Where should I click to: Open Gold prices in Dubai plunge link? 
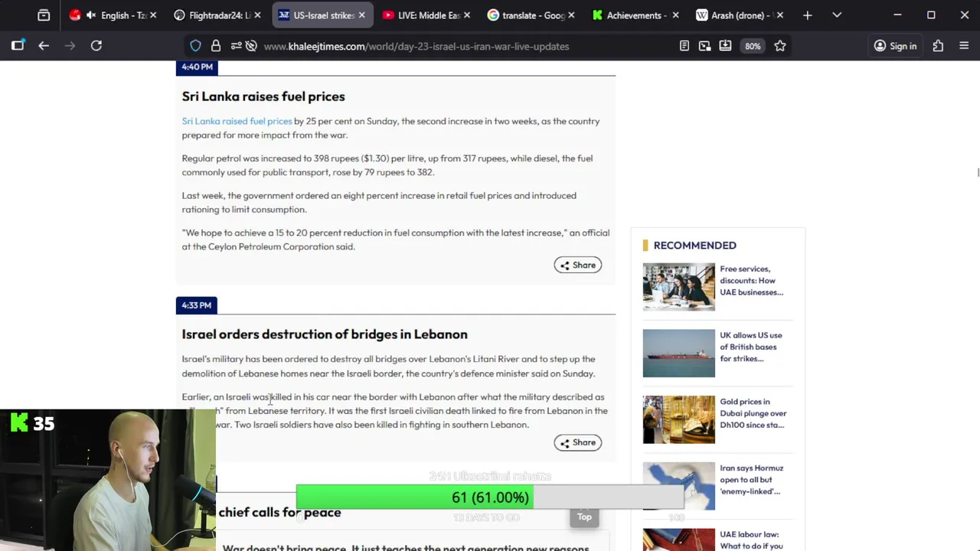coord(753,413)
